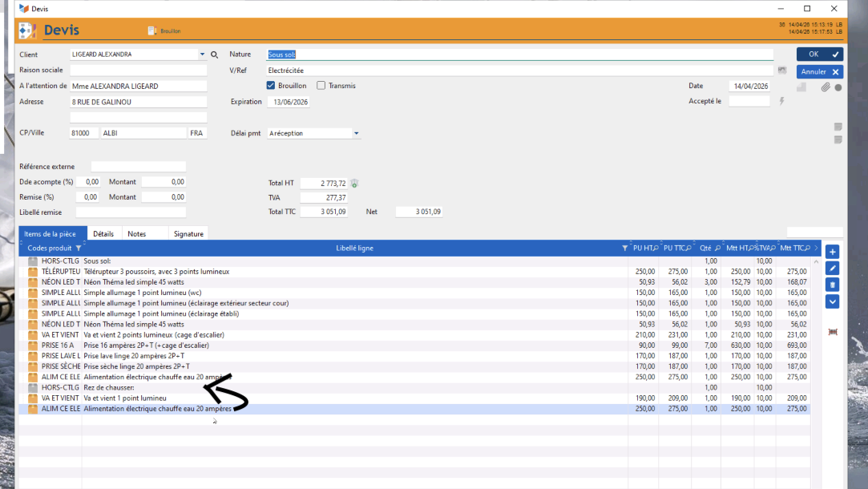Viewport: 868px width, 489px height.
Task: Uncheck the Brouillon checkbox
Action: click(271, 86)
